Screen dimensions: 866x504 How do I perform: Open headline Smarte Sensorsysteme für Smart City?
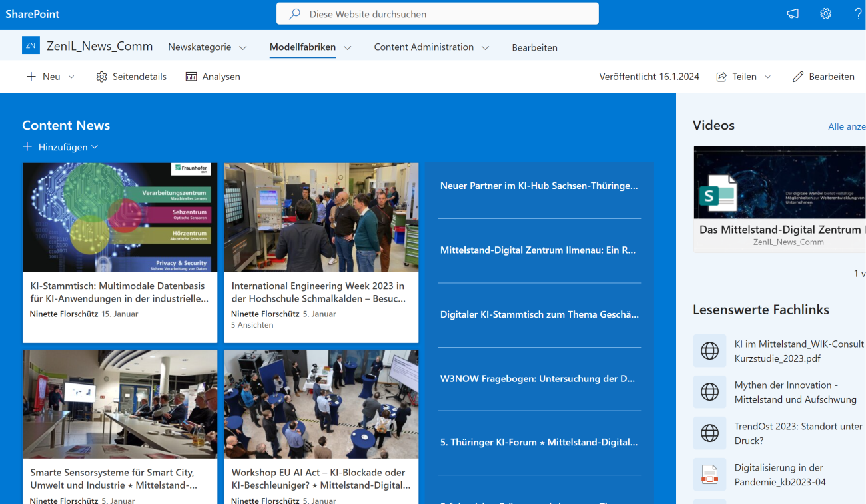(x=113, y=479)
